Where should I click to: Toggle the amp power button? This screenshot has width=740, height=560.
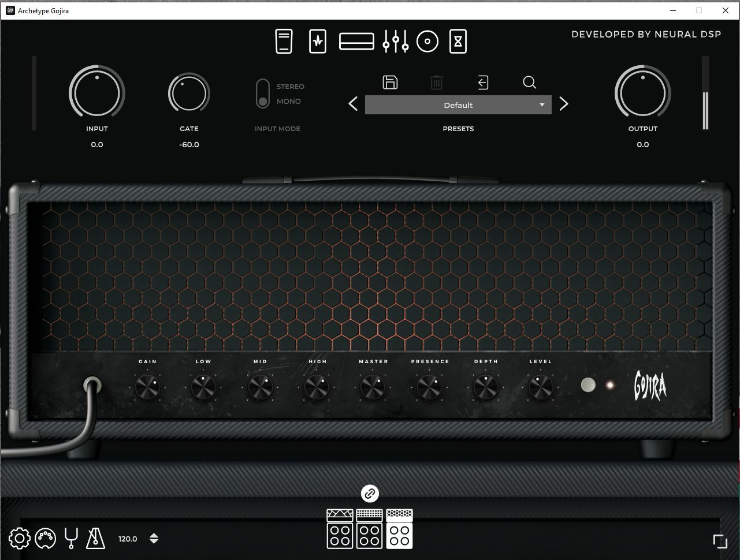pyautogui.click(x=588, y=385)
